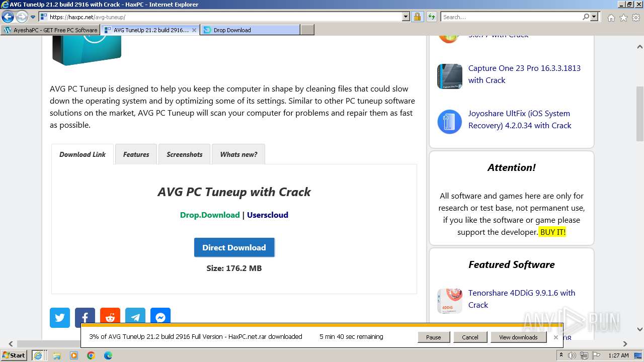The height and width of the screenshot is (362, 644).
Task: Switch to the Drop Download browser tab
Action: pyautogui.click(x=250, y=30)
